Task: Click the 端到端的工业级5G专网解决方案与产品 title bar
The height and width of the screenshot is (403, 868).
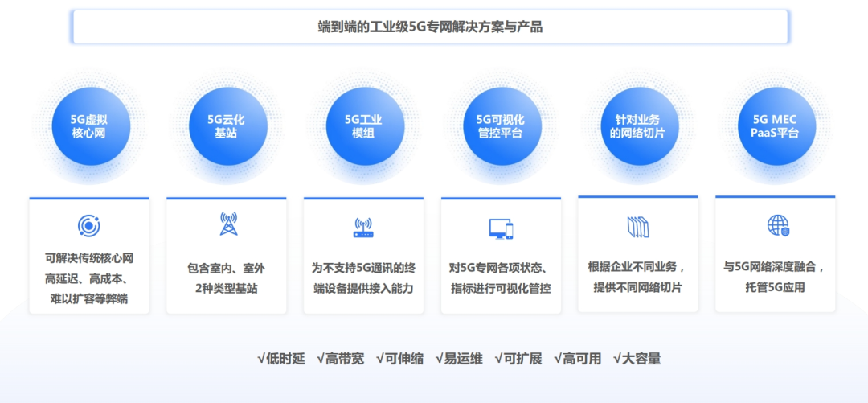Action: tap(430, 27)
